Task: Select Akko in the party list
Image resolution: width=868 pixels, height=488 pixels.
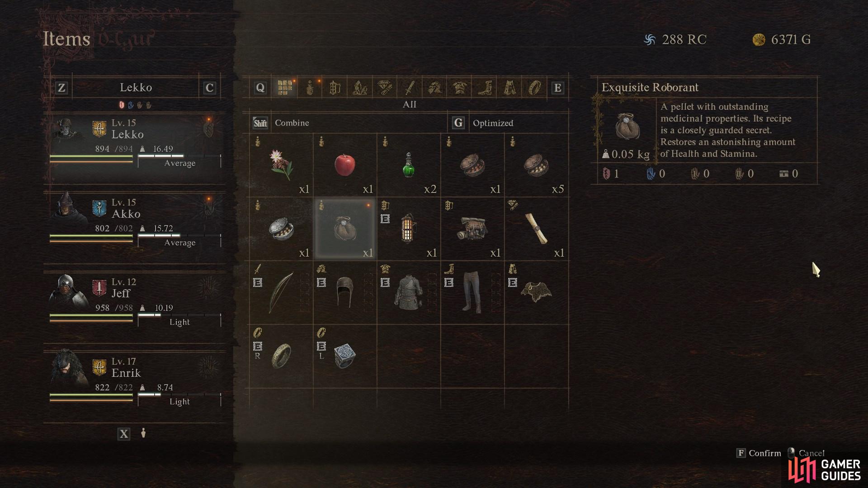Action: (135, 222)
